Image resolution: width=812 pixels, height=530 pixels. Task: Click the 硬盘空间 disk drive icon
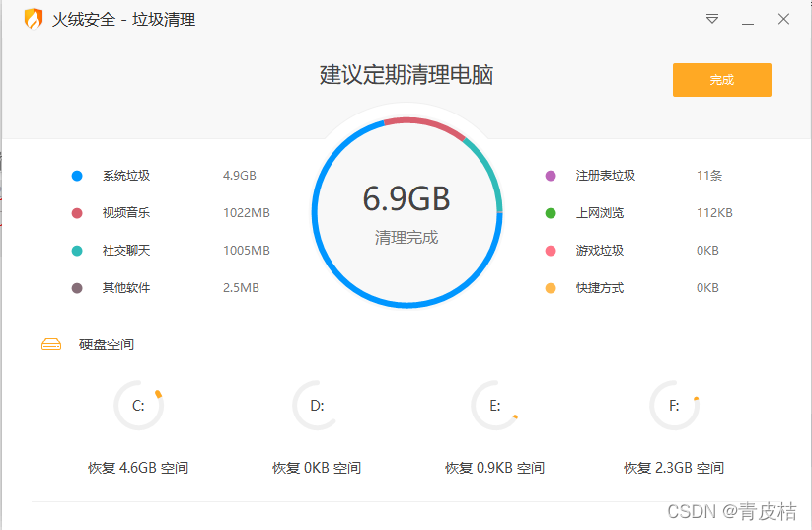click(51, 344)
